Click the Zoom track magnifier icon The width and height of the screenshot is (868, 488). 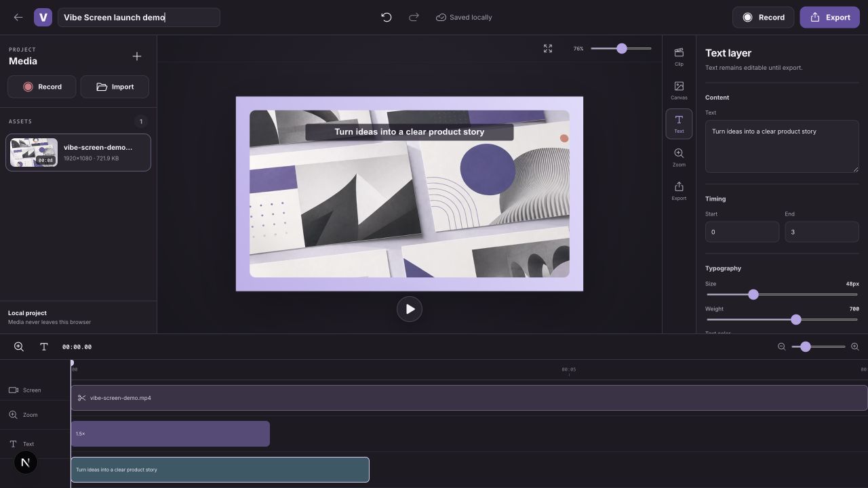pyautogui.click(x=14, y=415)
